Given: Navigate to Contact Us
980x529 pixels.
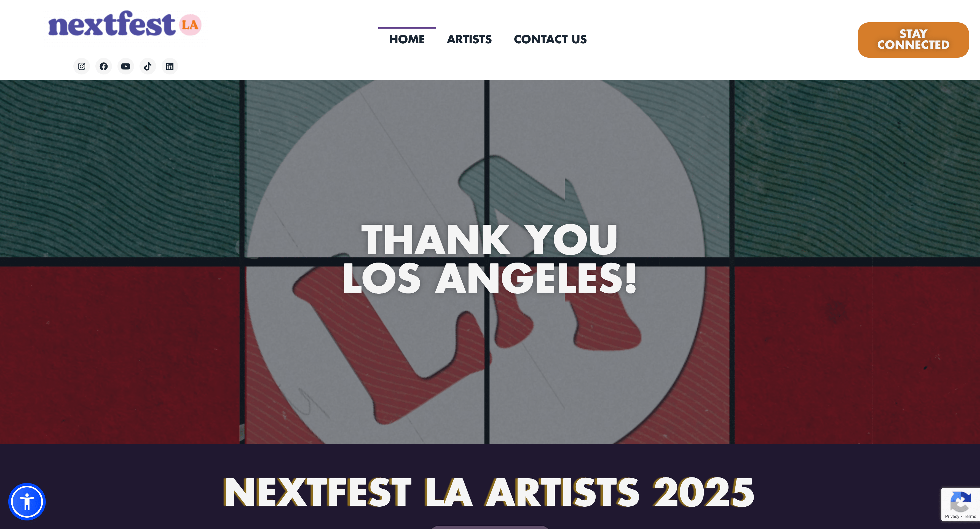Looking at the screenshot, I should (550, 39).
